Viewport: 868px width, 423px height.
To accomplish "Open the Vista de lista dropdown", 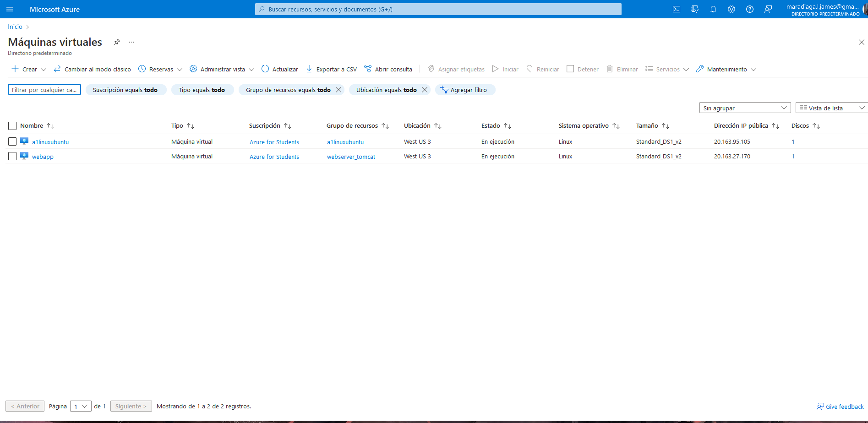I will (x=832, y=108).
